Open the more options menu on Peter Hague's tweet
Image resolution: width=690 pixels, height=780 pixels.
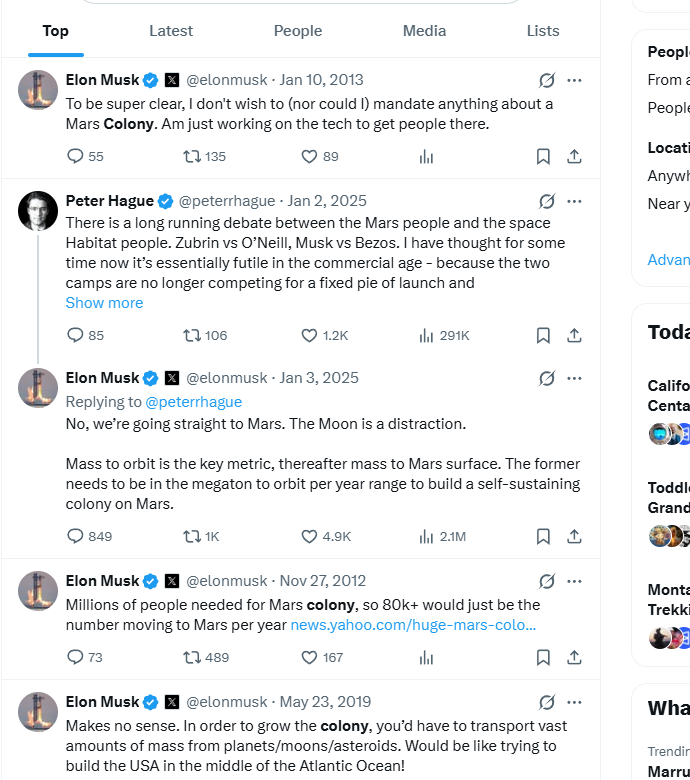(574, 201)
